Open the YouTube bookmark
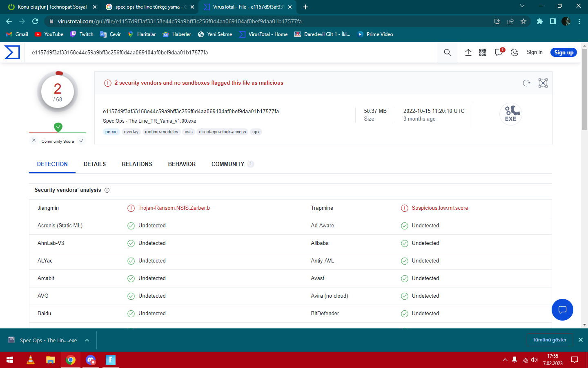Screen dimensions: 588x368 click(x=49, y=34)
